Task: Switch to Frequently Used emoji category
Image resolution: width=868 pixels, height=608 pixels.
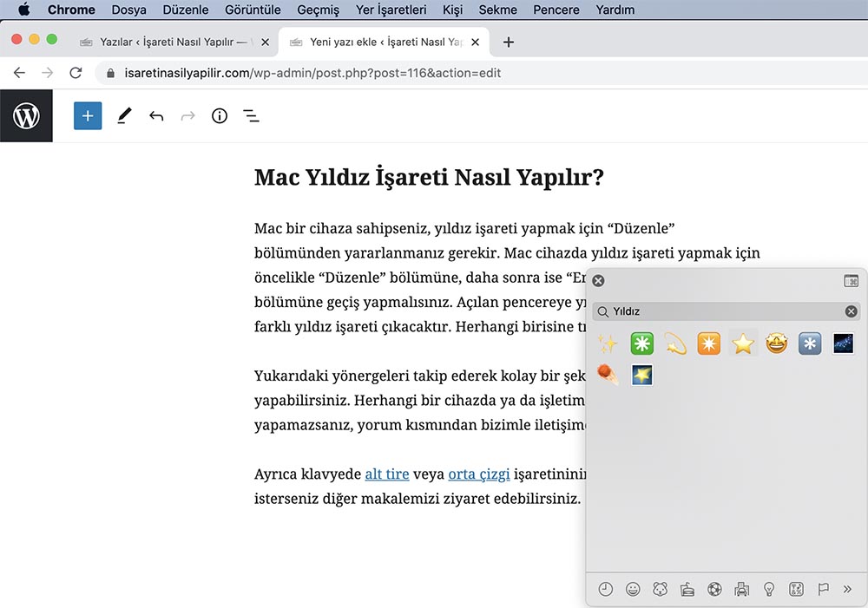Action: point(606,589)
